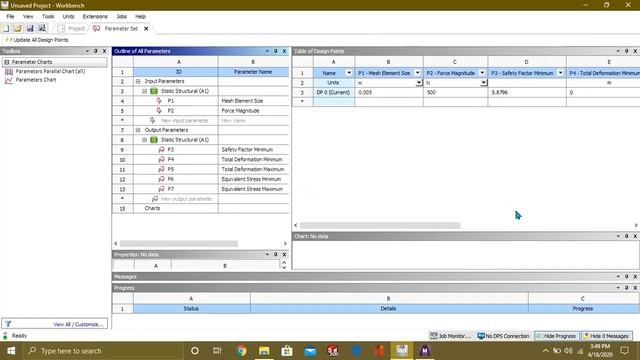
Task: Click Update All Design Points
Action: tap(37, 40)
